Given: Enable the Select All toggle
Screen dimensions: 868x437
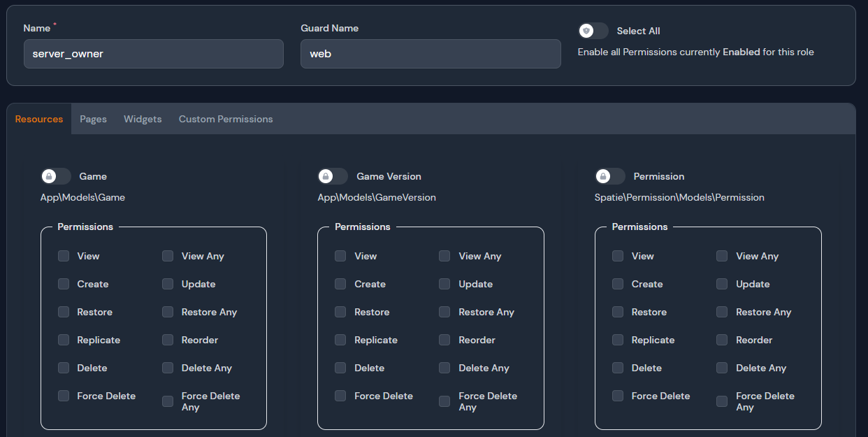Looking at the screenshot, I should [x=593, y=31].
